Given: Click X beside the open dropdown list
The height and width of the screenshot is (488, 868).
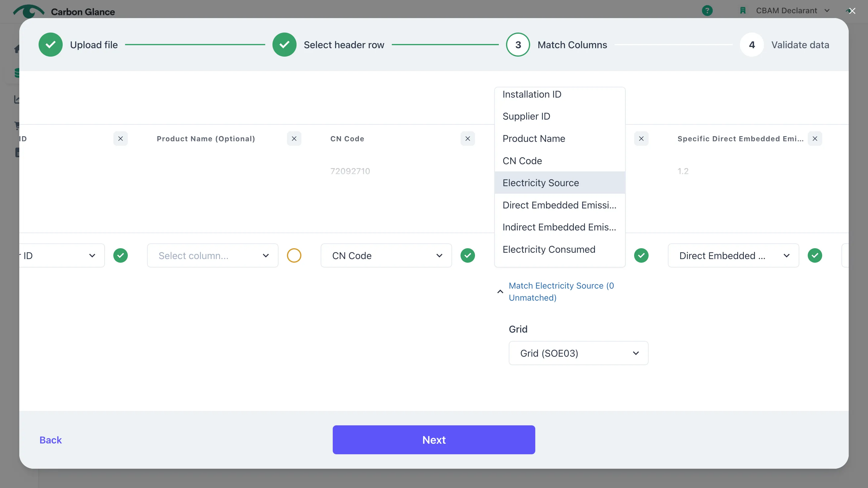Looking at the screenshot, I should pyautogui.click(x=641, y=139).
